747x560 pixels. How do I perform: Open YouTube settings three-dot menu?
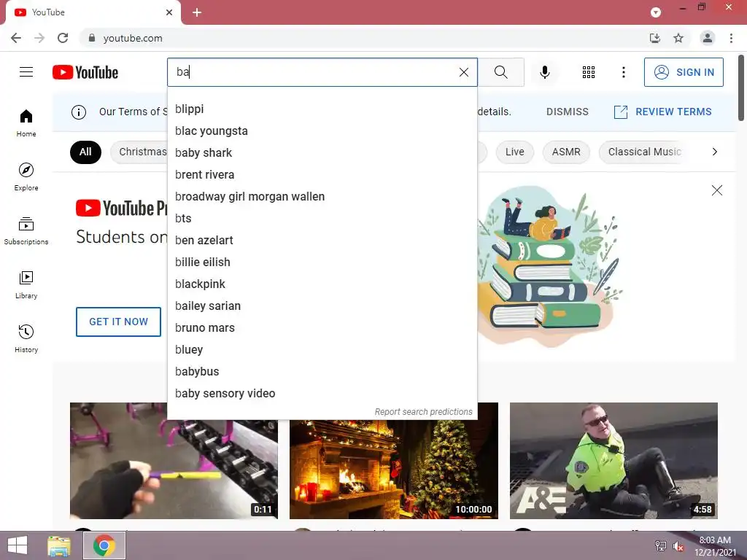(x=623, y=72)
